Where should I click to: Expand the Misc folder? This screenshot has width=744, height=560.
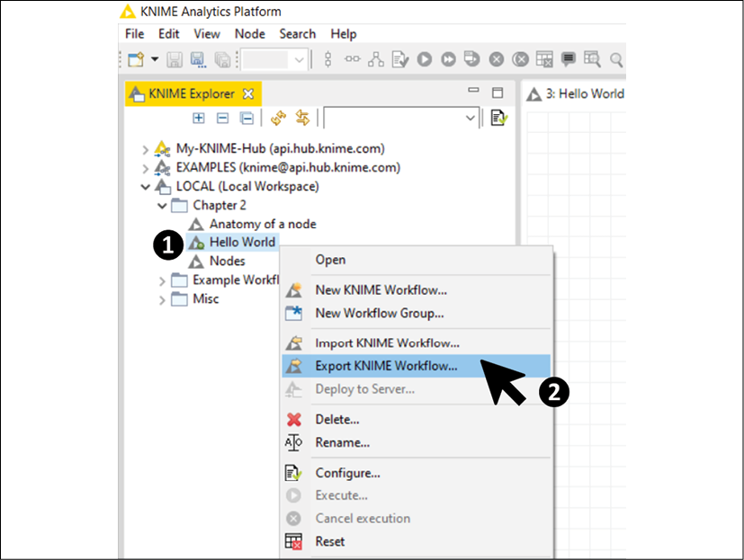(x=162, y=300)
